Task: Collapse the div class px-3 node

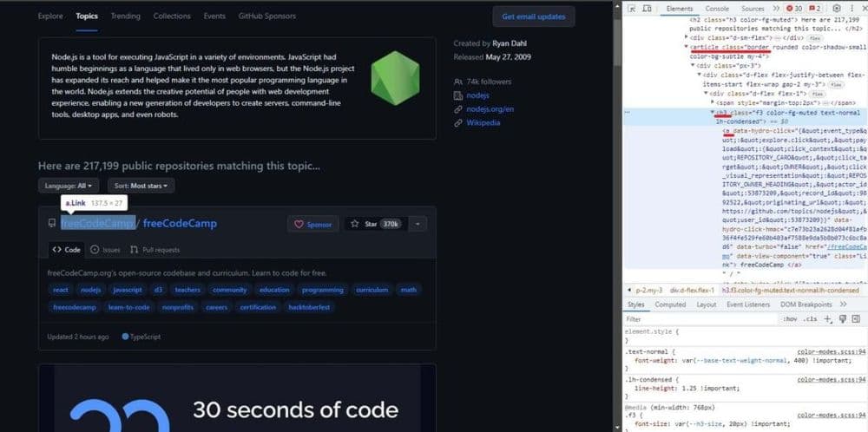Action: 693,66
